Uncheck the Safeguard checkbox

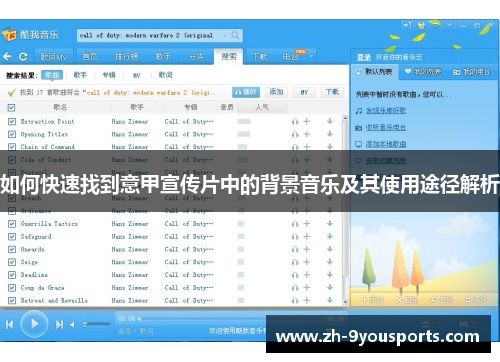pos(12,236)
